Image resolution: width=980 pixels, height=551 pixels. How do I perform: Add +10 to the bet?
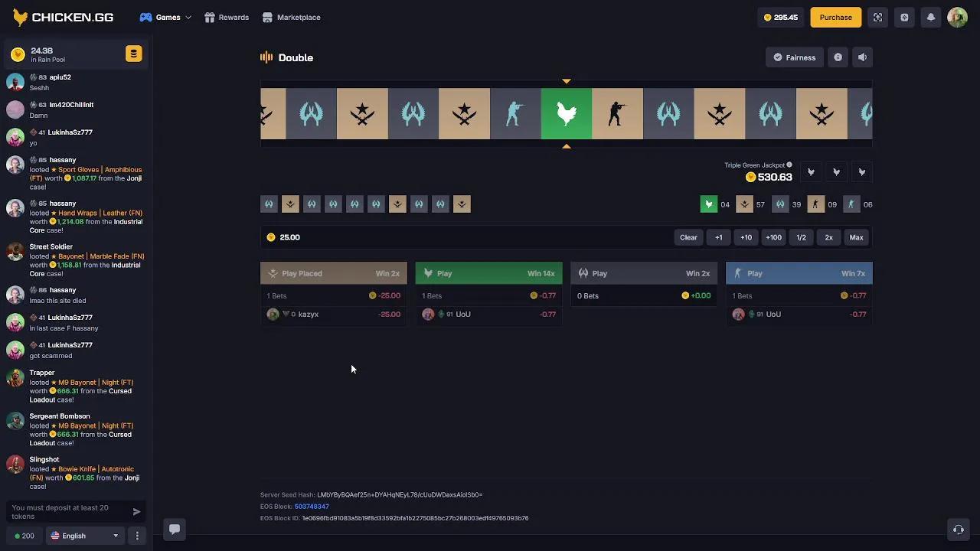click(x=746, y=237)
